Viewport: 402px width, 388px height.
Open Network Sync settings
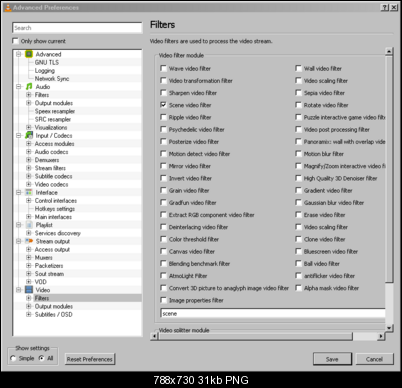click(52, 79)
